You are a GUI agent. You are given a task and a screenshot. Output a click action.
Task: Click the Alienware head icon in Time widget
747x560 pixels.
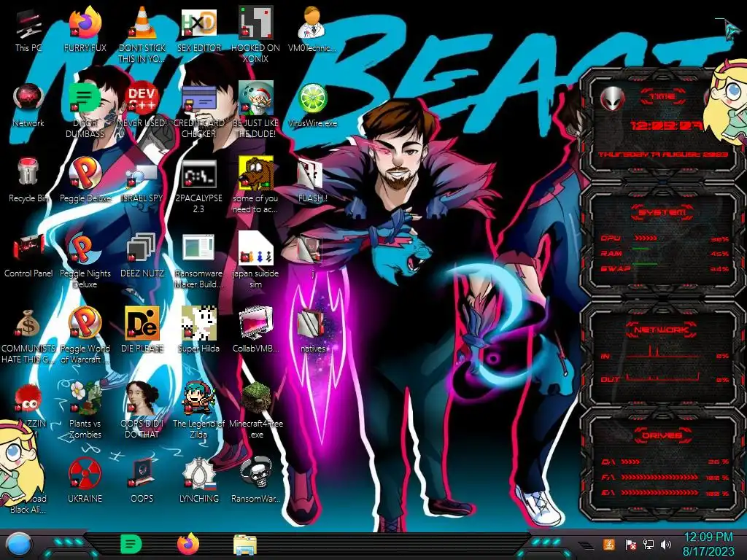click(x=612, y=98)
